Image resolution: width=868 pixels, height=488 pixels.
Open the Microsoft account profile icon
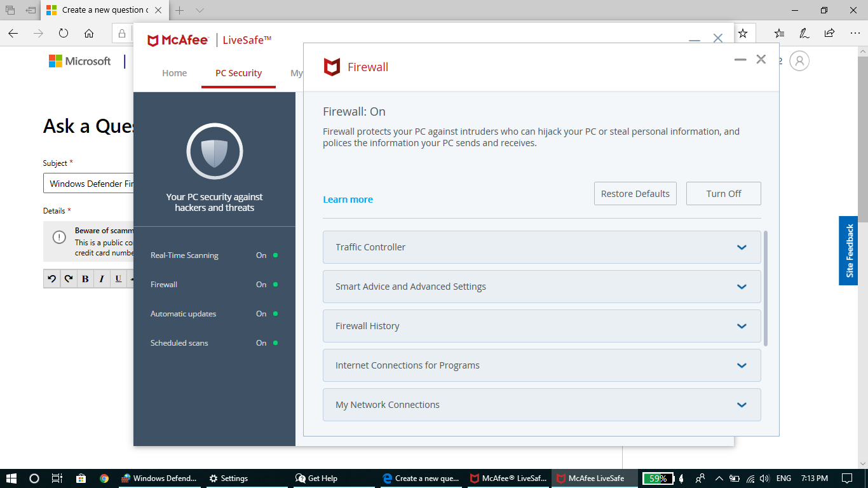coord(799,61)
